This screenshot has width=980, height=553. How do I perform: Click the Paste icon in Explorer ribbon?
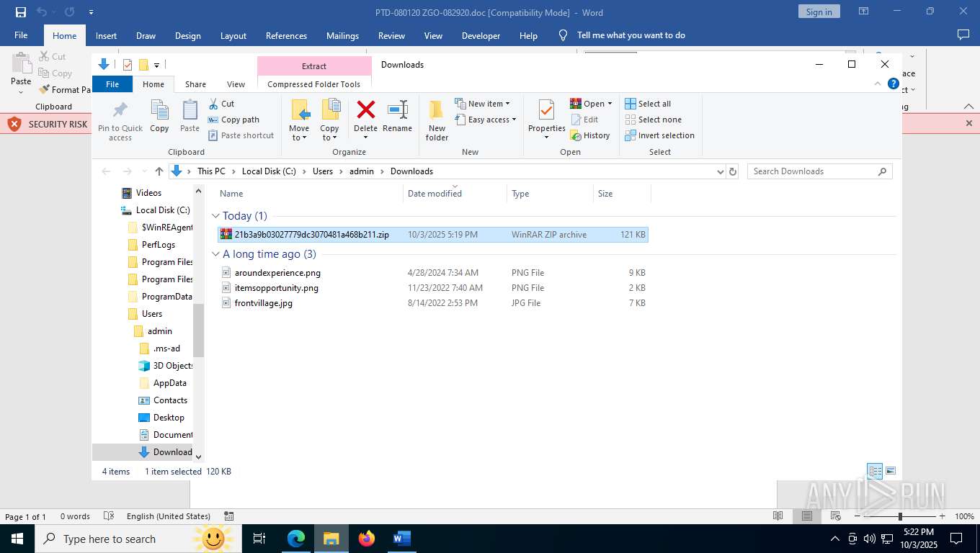pyautogui.click(x=190, y=110)
